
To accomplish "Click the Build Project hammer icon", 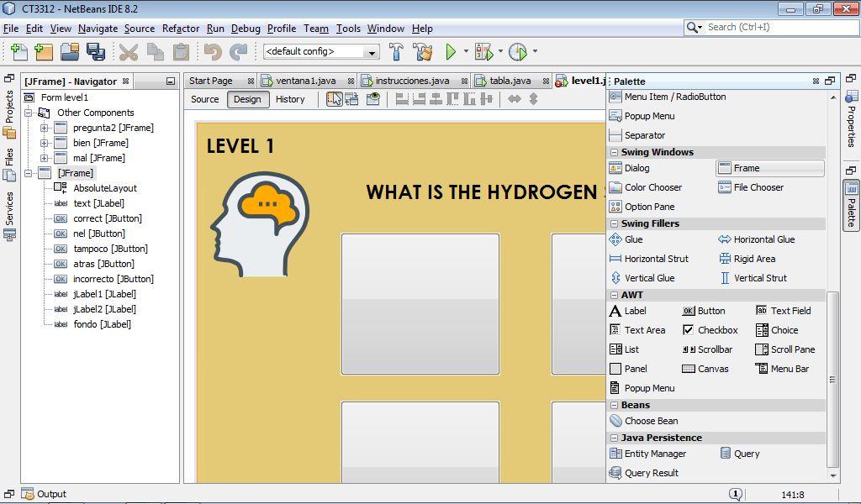I will click(x=396, y=51).
